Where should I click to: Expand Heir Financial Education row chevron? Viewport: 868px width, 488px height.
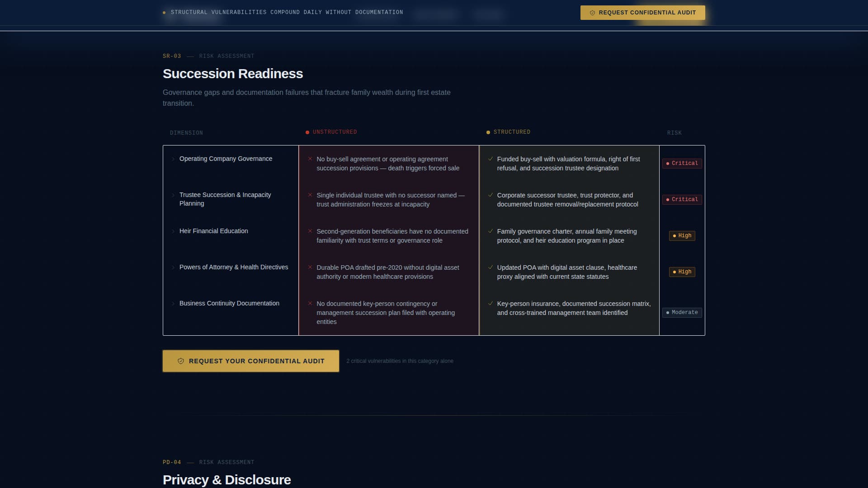tap(173, 231)
